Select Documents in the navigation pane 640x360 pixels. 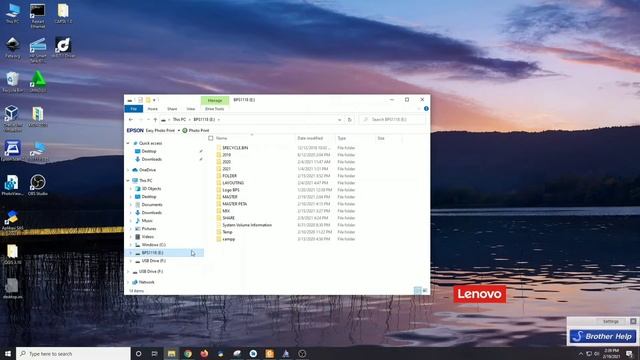coord(152,204)
